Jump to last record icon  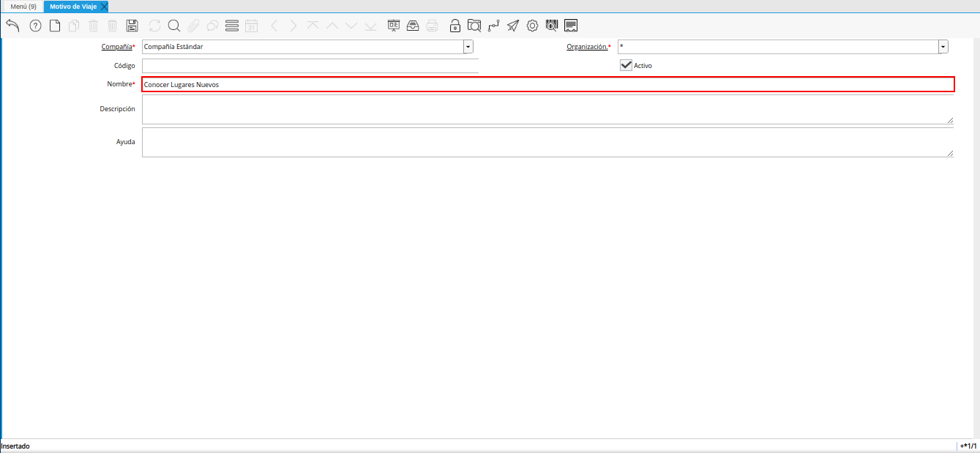[x=370, y=26]
